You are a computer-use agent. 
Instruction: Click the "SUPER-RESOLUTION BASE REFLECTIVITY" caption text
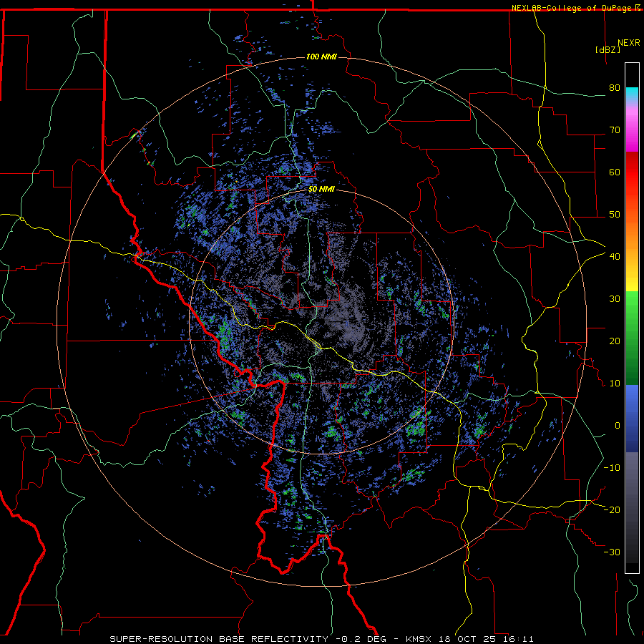tap(219, 639)
